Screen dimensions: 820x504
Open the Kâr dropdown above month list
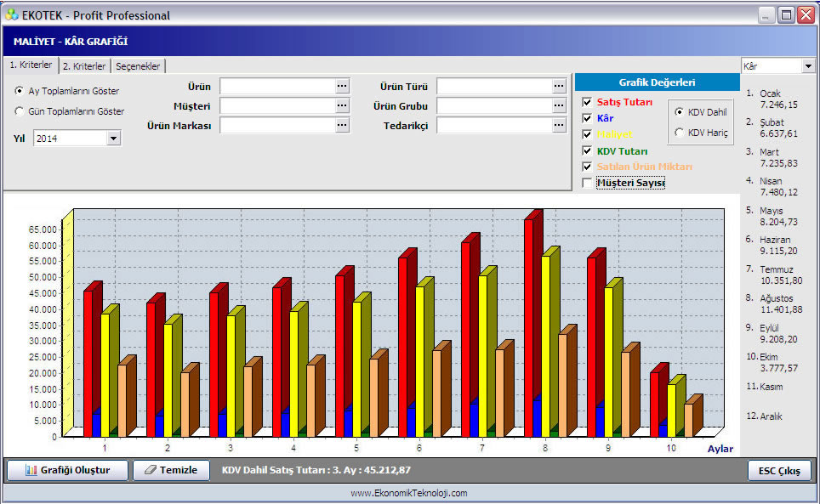[808, 66]
